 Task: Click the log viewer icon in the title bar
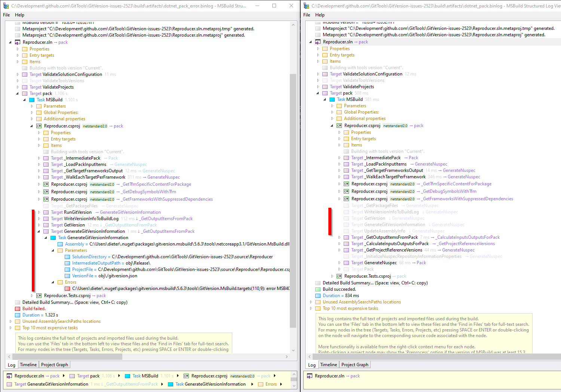[x=6, y=6]
